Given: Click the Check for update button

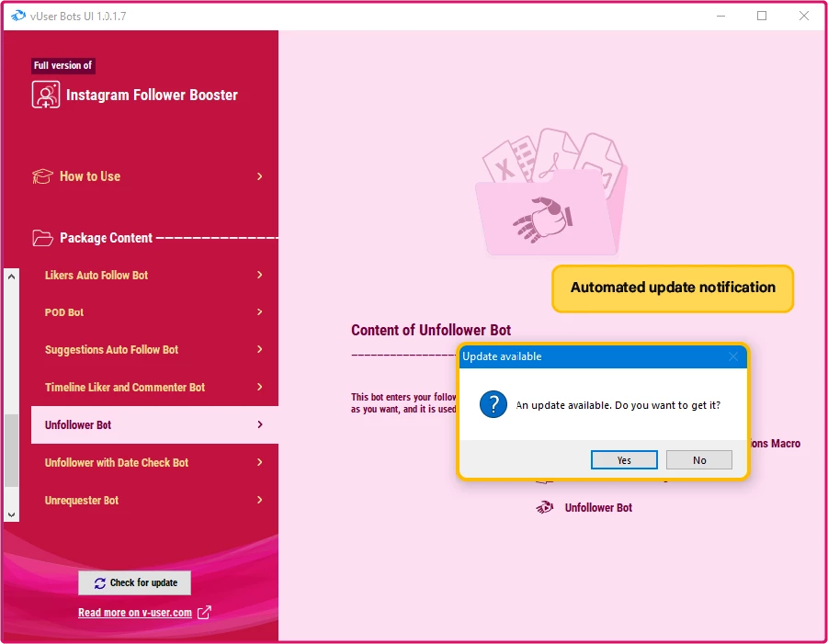Looking at the screenshot, I should [135, 582].
